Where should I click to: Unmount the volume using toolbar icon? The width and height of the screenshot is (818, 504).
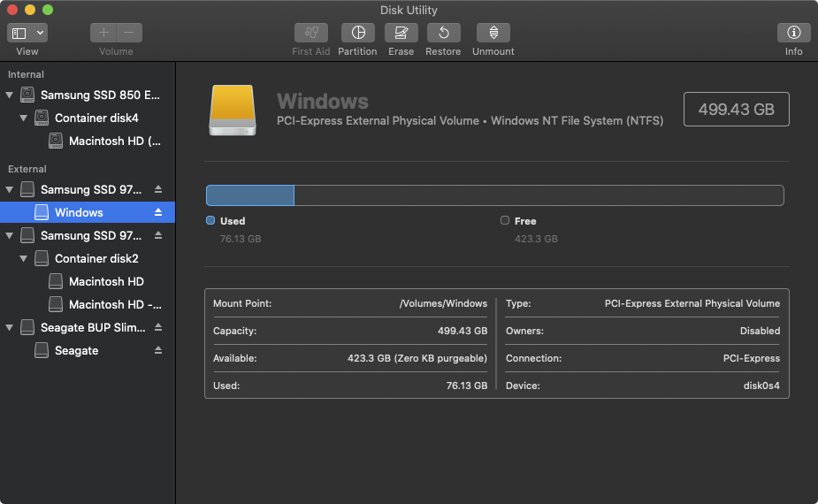point(493,33)
